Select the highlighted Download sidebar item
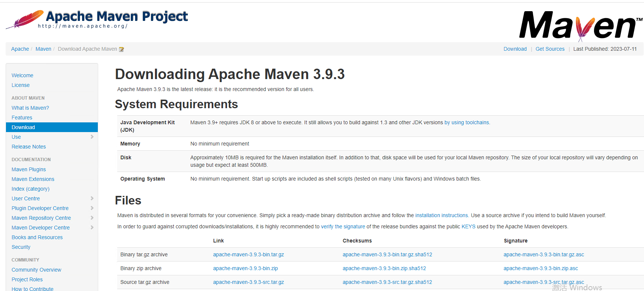The image size is (644, 291). [52, 127]
